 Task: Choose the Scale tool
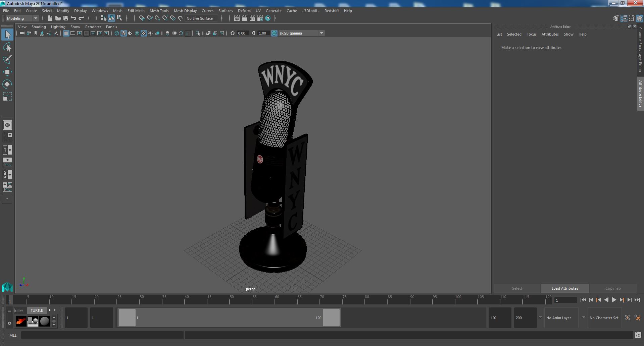(7, 97)
